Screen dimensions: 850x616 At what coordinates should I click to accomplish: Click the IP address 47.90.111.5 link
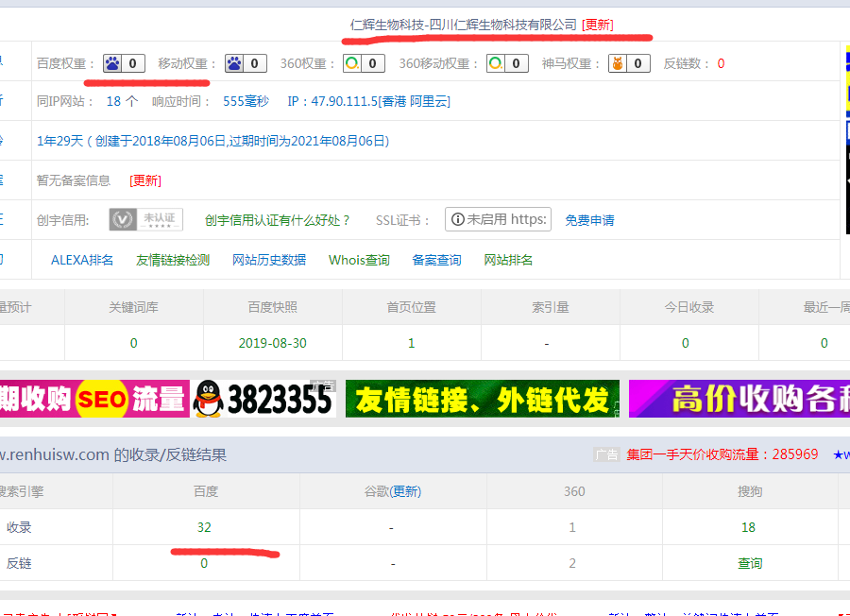(x=368, y=101)
